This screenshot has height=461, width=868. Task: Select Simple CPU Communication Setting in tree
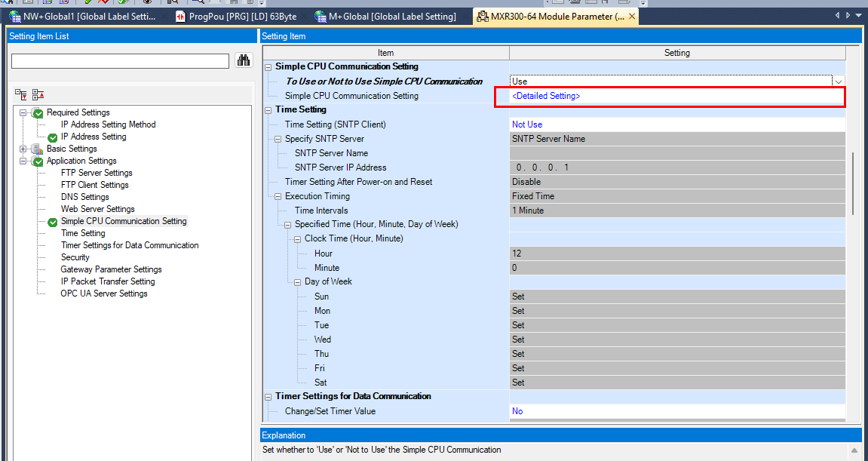pyautogui.click(x=124, y=221)
